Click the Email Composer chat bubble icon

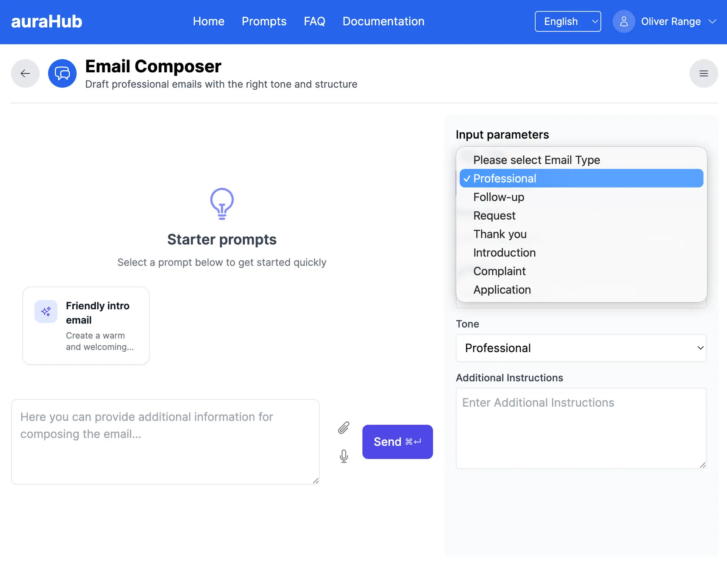point(62,73)
